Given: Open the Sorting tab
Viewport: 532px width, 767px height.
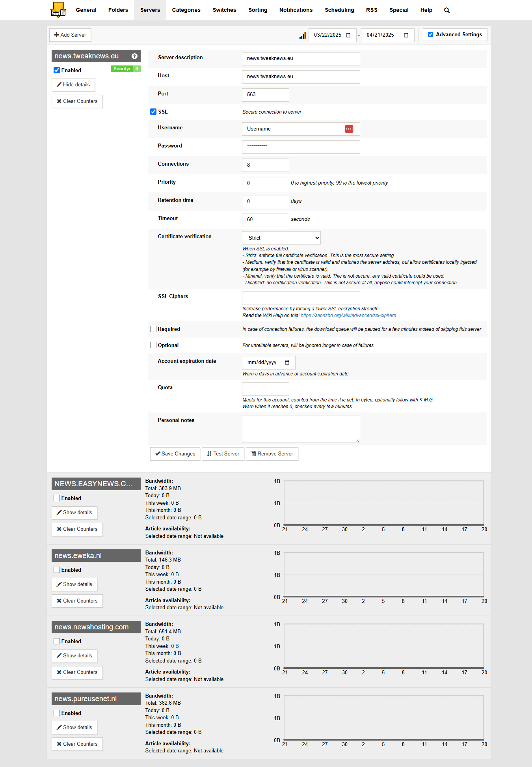Looking at the screenshot, I should [x=258, y=10].
